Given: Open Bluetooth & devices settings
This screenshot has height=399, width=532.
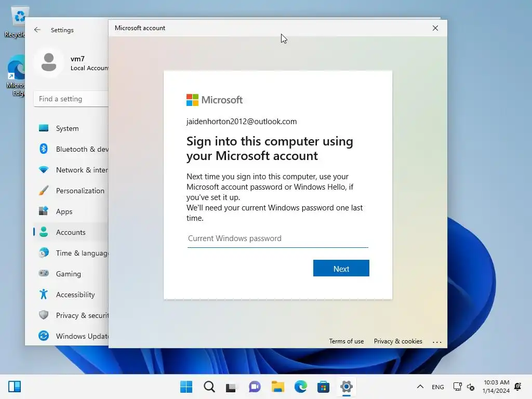Looking at the screenshot, I should click(71, 149).
